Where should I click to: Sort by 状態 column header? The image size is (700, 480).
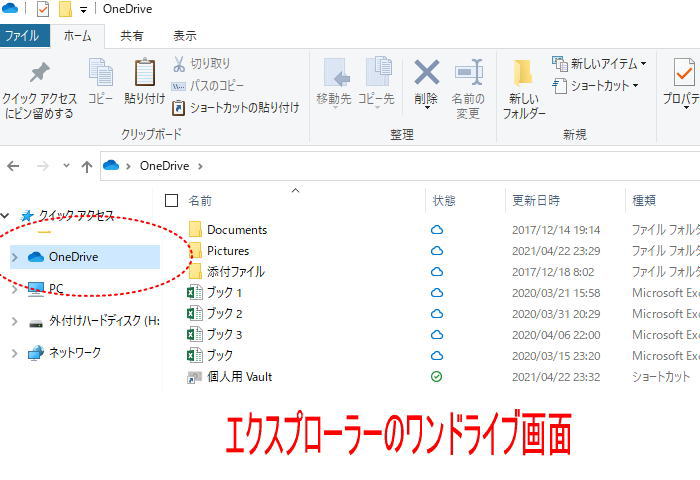point(444,200)
